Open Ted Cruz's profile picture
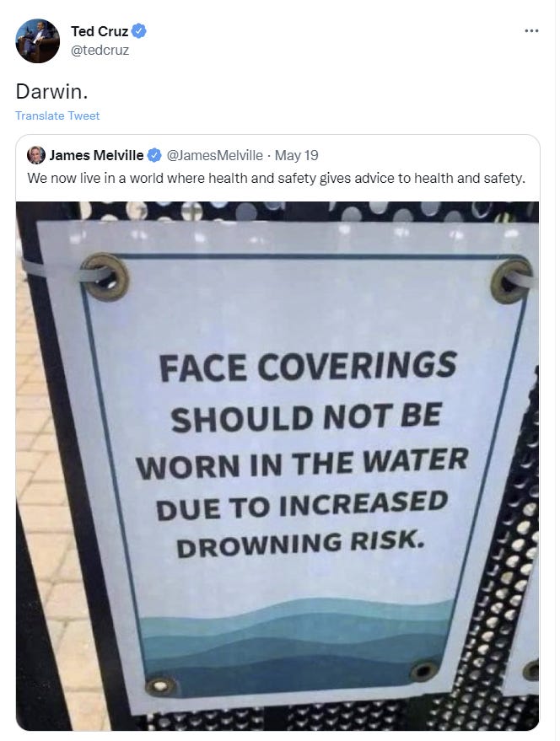 pos(37,40)
